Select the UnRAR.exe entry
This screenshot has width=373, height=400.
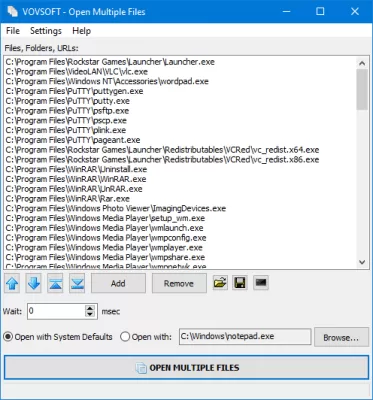click(74, 189)
